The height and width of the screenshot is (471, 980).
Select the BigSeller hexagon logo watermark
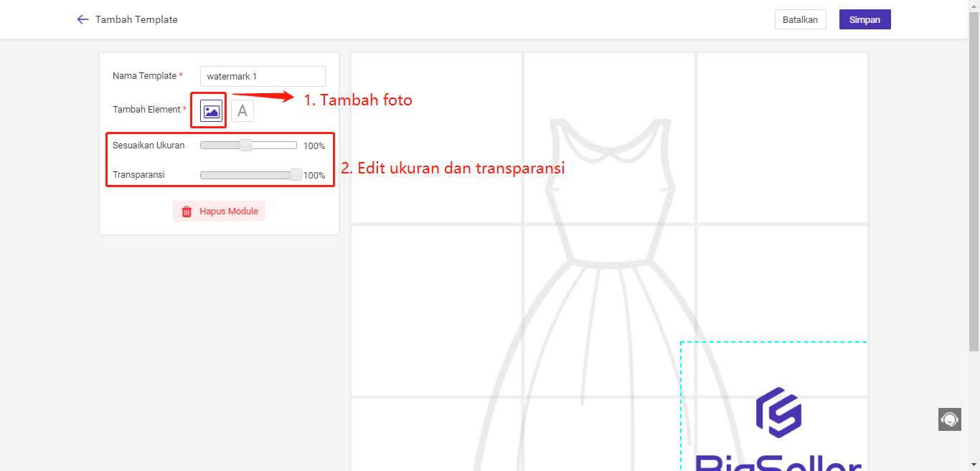click(x=778, y=413)
